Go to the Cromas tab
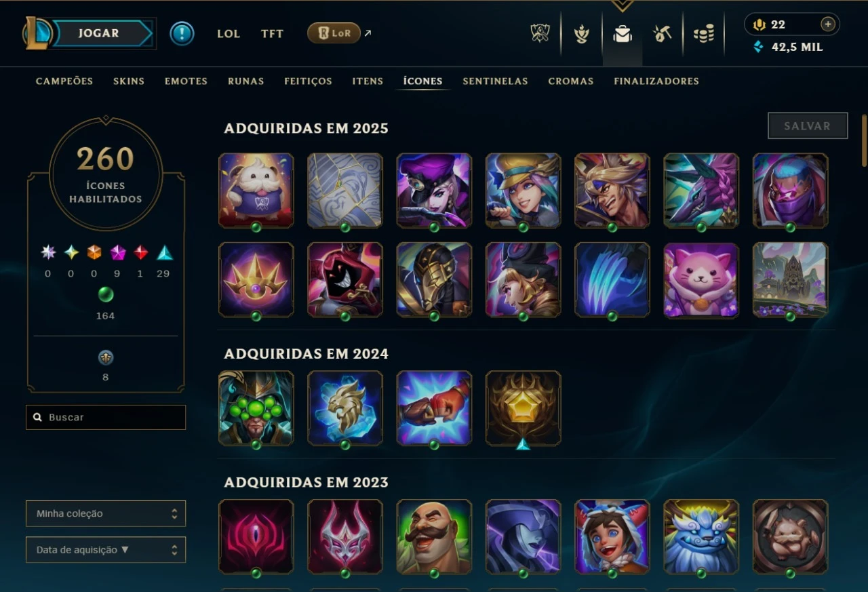 571,81
